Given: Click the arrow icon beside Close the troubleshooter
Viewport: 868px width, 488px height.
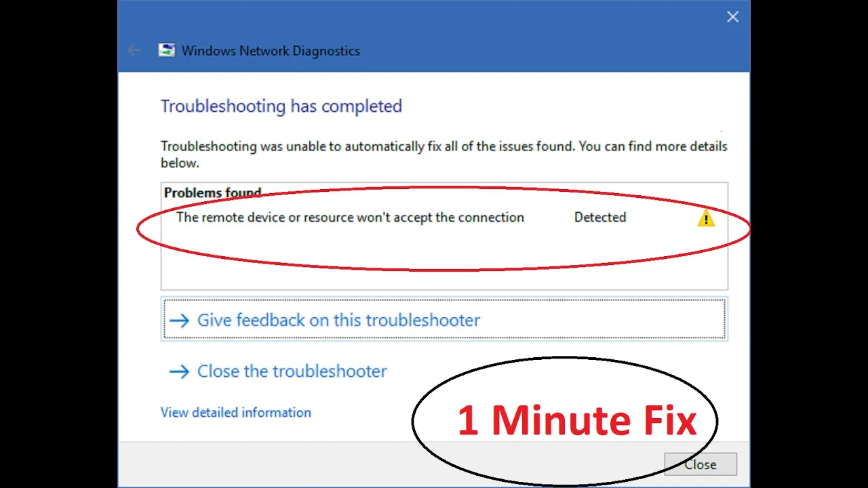Looking at the screenshot, I should point(179,371).
